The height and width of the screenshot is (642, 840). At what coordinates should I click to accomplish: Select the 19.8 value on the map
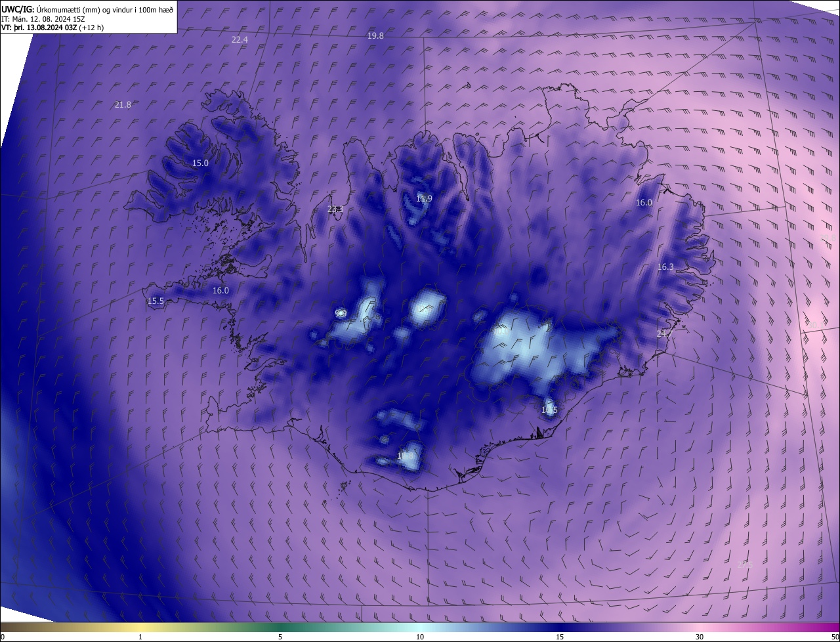pos(375,35)
